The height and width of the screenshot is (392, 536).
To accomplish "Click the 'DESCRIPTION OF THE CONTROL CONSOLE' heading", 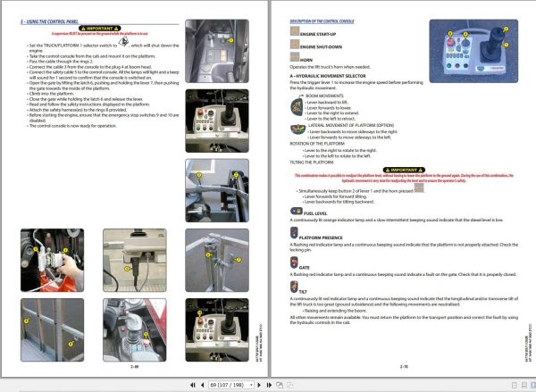I will 322,21.
